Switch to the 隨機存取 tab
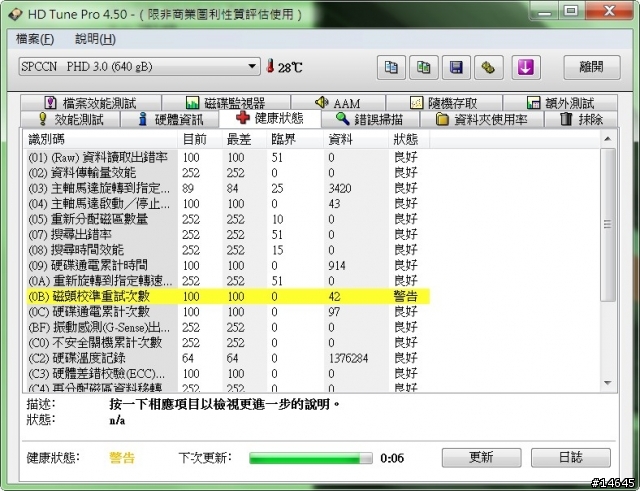The height and width of the screenshot is (491, 640). pos(444,102)
